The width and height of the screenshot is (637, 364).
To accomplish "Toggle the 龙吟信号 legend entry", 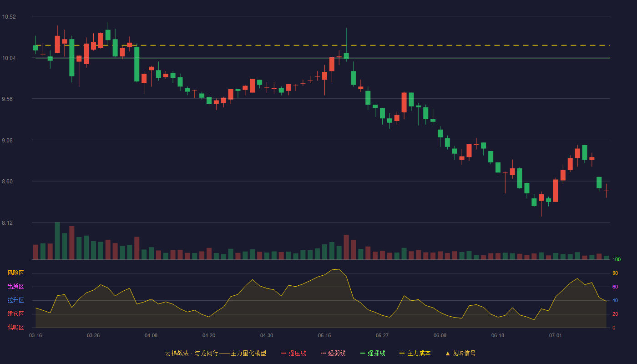I will pos(460,353).
